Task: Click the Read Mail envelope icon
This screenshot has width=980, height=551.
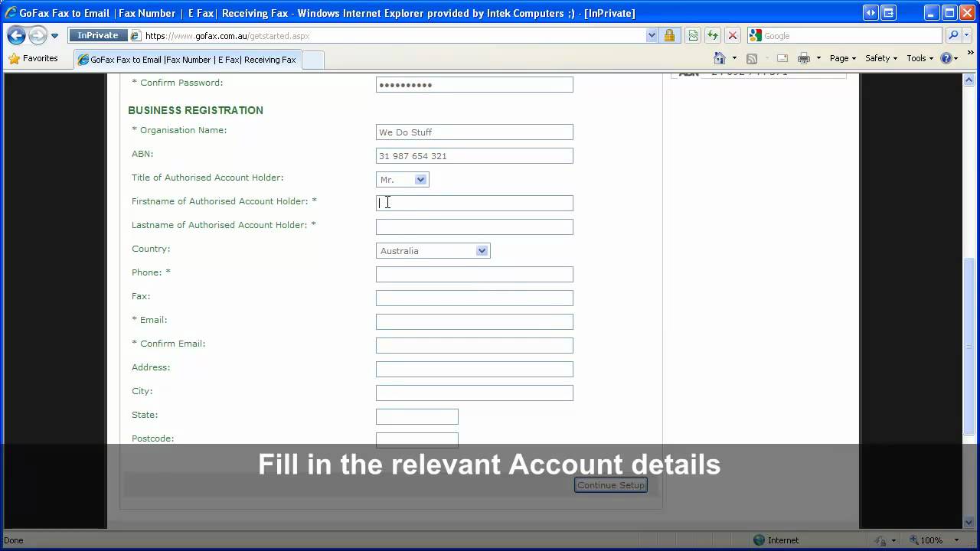Action: click(x=782, y=58)
